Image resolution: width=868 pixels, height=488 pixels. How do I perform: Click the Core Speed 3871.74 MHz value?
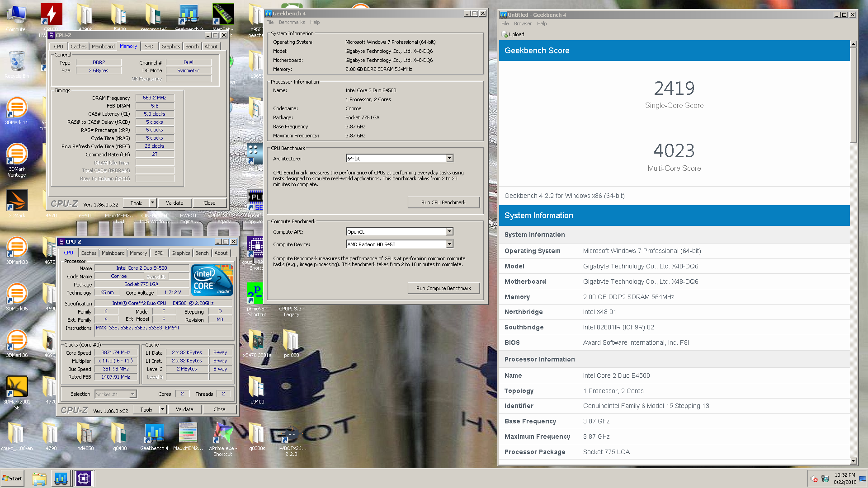(x=116, y=353)
